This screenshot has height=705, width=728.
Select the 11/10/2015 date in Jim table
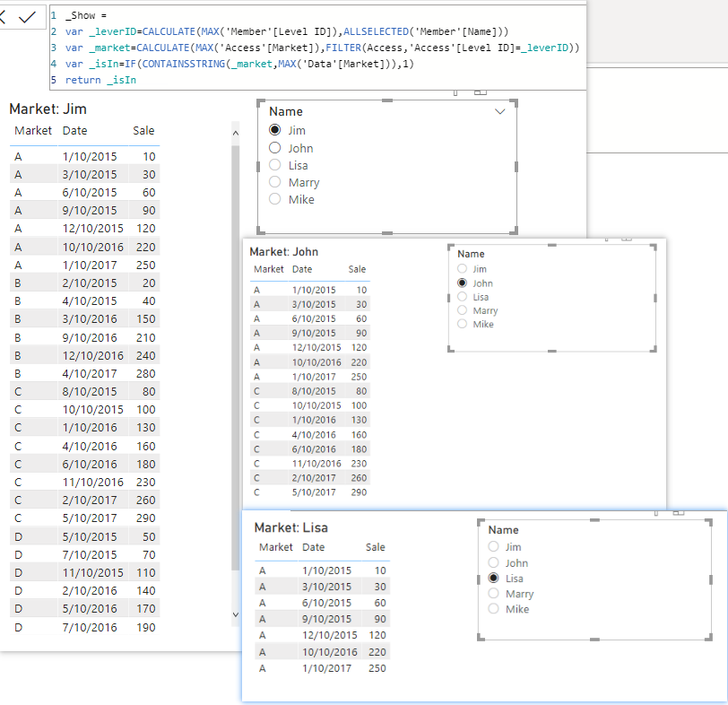[93, 572]
